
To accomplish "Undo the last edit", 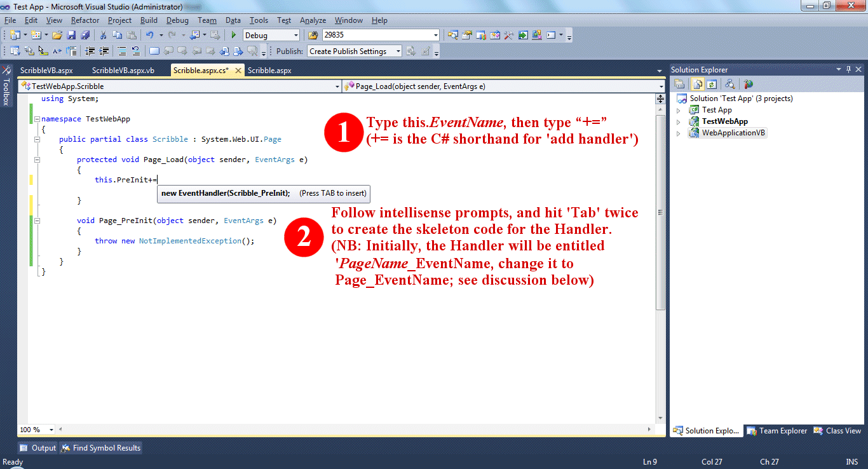I will pyautogui.click(x=150, y=35).
